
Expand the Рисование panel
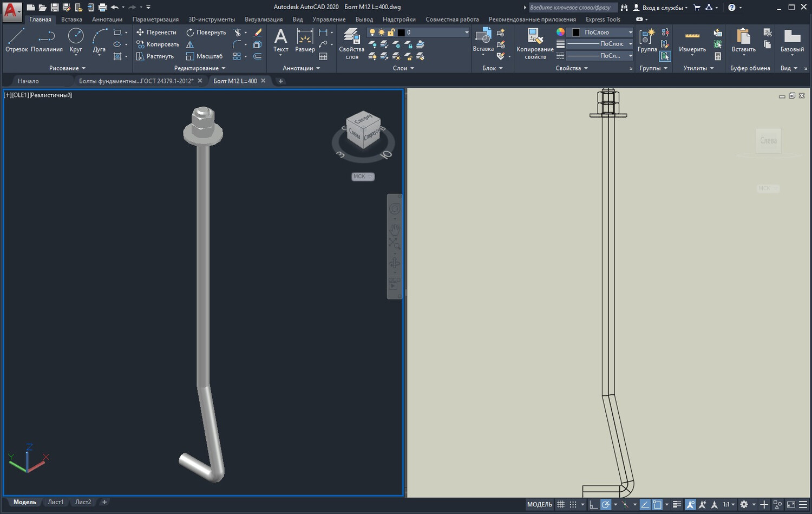tap(67, 68)
